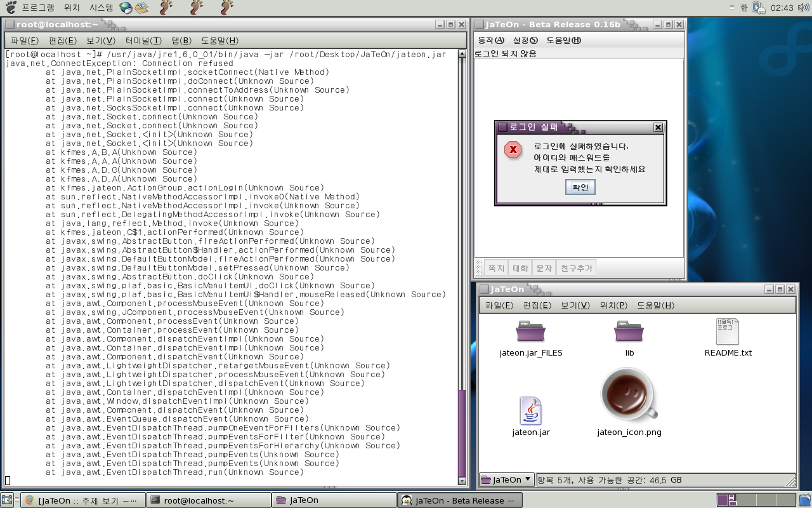Image resolution: width=812 pixels, height=508 pixels.
Task: Open file manager 보기(V) menu
Action: [575, 305]
